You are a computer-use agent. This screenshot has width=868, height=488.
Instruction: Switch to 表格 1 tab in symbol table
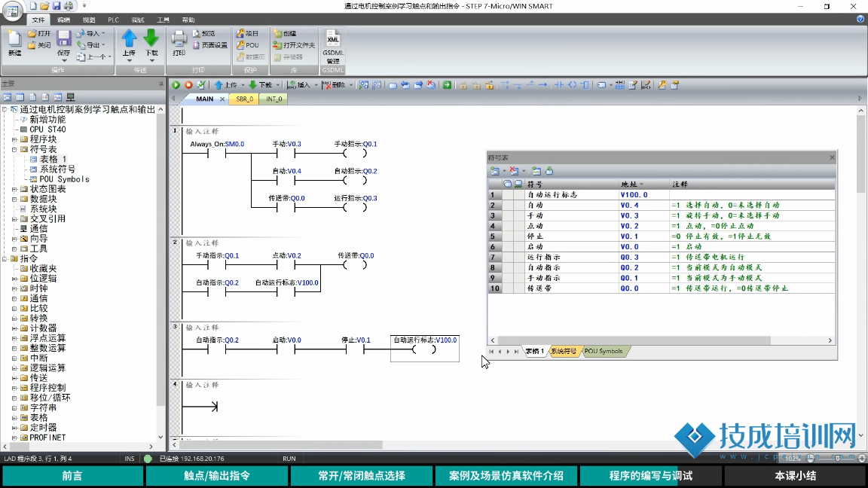point(535,352)
